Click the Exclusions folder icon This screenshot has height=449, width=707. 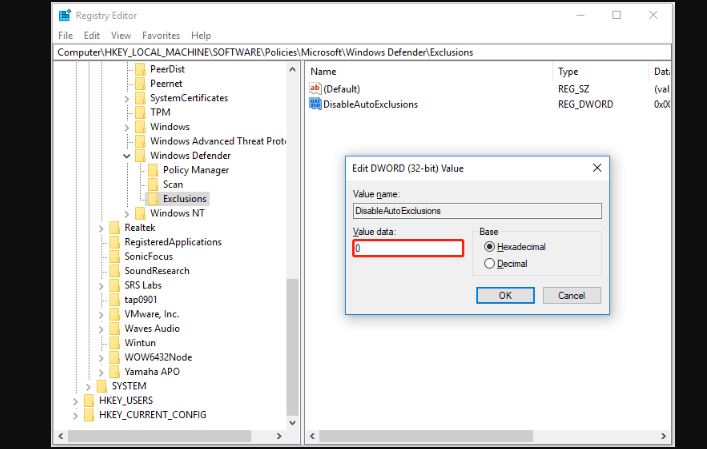[x=154, y=199]
